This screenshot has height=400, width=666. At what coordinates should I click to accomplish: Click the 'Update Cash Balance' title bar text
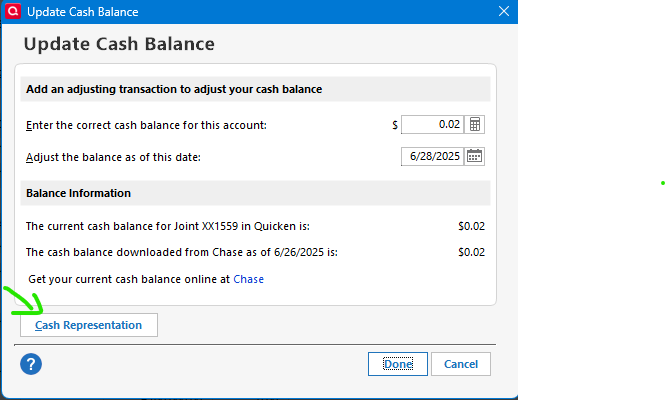83,12
